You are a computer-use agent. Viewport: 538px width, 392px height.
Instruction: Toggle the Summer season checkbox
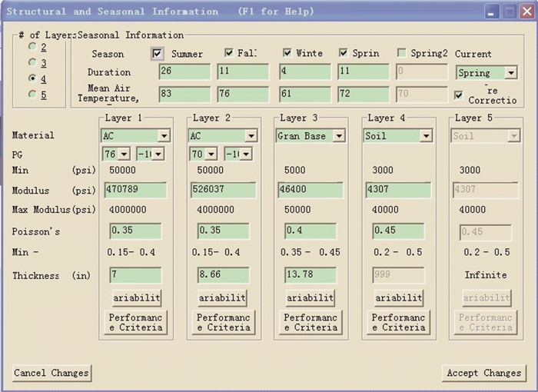tap(158, 54)
